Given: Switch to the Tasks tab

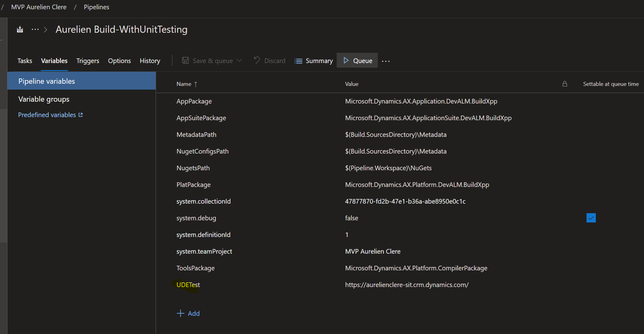Looking at the screenshot, I should (25, 61).
